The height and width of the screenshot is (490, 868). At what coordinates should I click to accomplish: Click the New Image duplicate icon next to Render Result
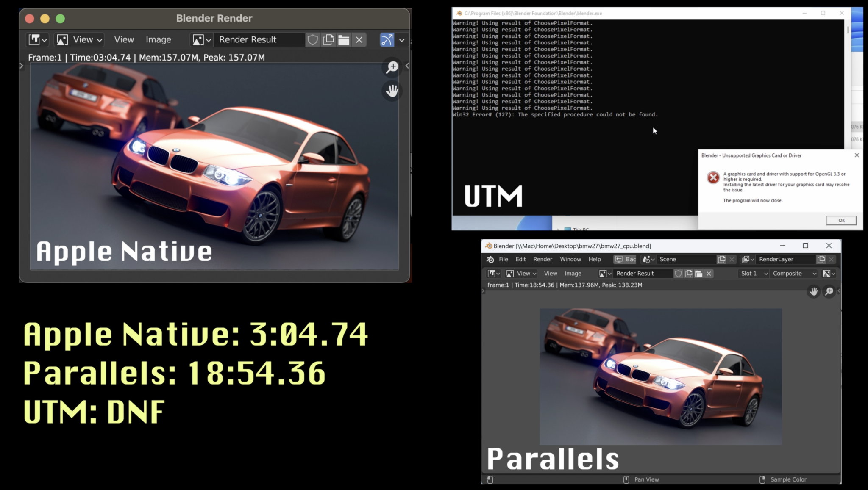click(x=328, y=39)
